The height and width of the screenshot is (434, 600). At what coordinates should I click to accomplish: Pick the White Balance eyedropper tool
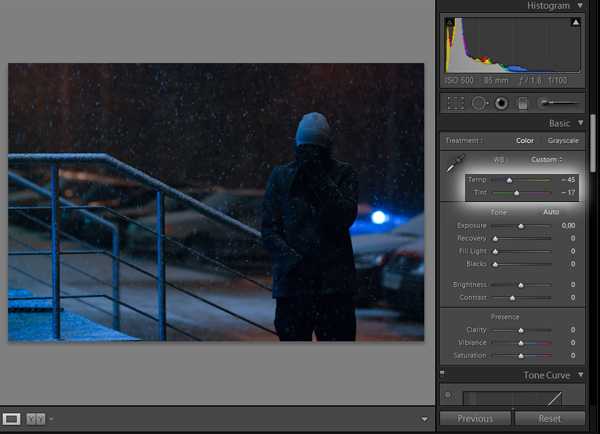(456, 163)
